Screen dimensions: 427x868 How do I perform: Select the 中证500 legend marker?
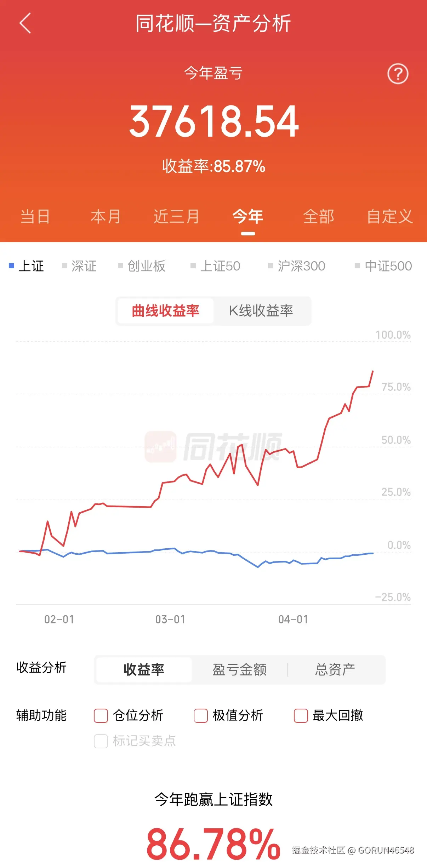click(x=357, y=265)
